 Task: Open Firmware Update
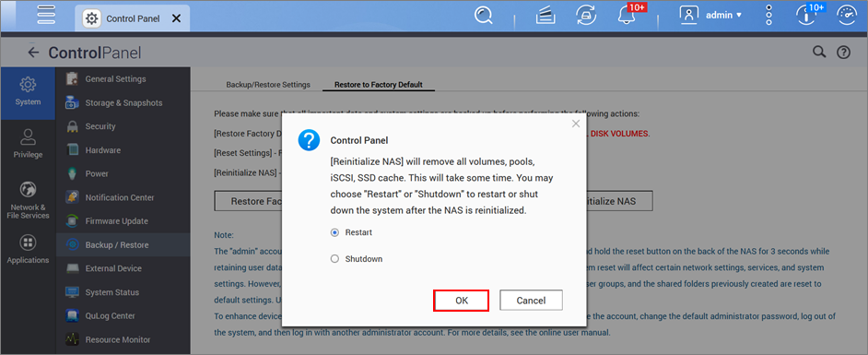click(123, 221)
